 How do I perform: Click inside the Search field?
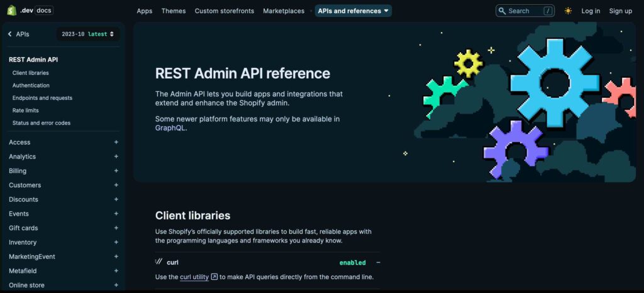[525, 11]
